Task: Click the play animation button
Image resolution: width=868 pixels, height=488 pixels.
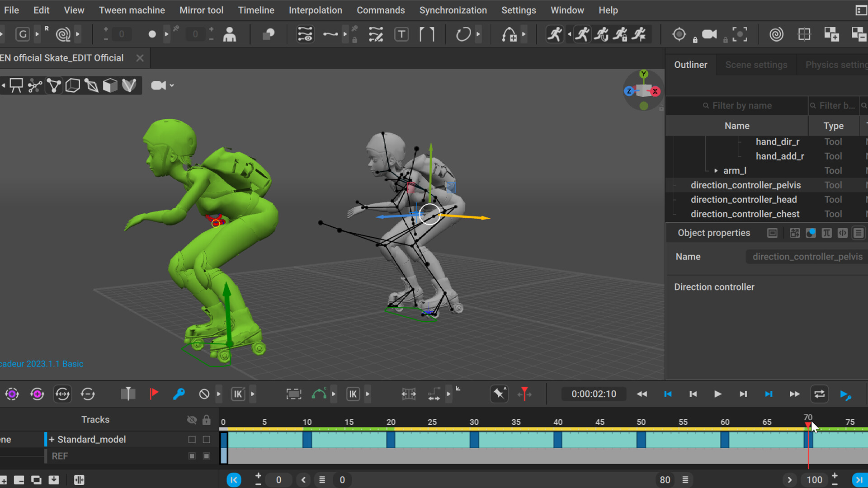Action: [x=717, y=394]
